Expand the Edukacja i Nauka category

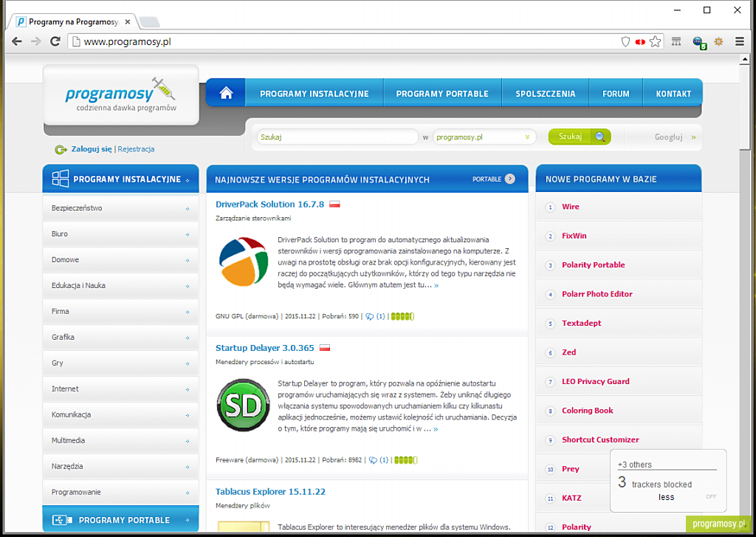(x=120, y=286)
